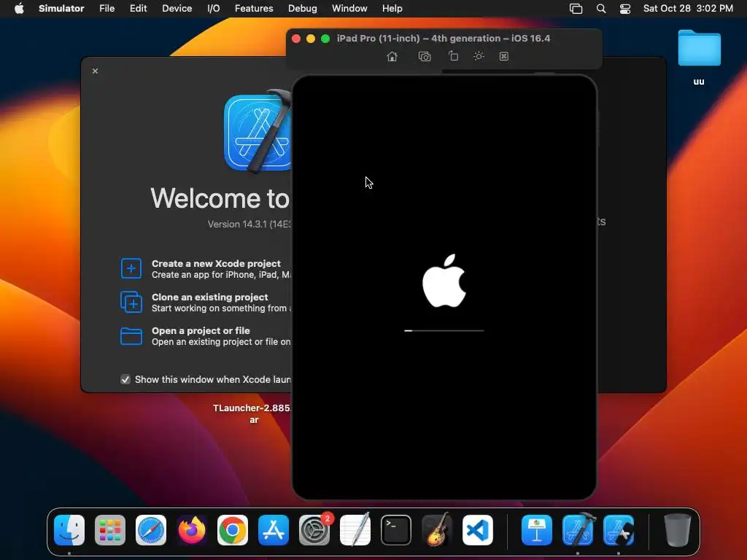Open Control Center in the menu bar
This screenshot has width=747, height=560.
pos(625,9)
